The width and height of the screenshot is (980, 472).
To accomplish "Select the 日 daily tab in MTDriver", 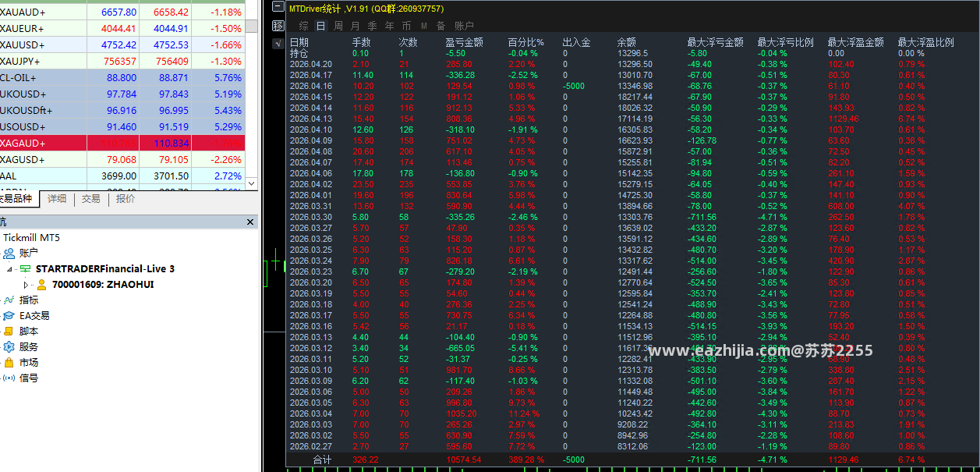I will click(320, 26).
